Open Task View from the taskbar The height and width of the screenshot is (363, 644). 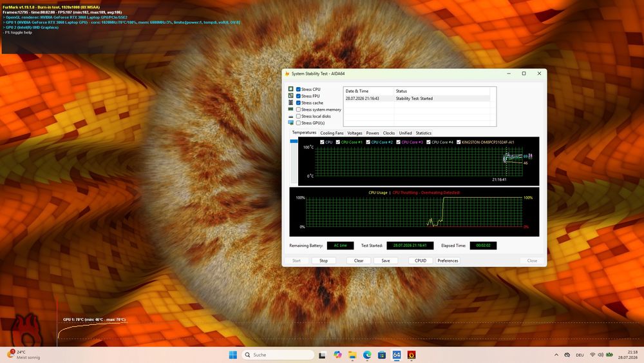323,355
